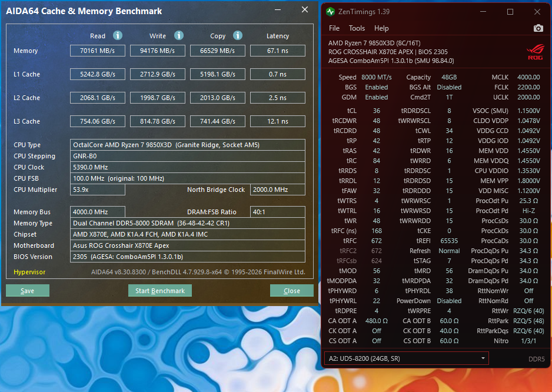The height and width of the screenshot is (392, 552).
Task: Click tRFC (ns) value 168
Action: pyautogui.click(x=376, y=231)
